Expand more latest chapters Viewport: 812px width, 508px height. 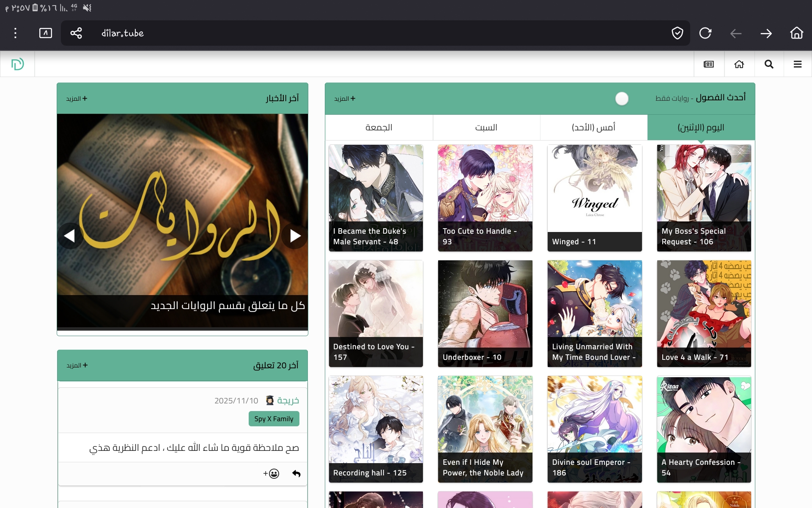[345, 99]
